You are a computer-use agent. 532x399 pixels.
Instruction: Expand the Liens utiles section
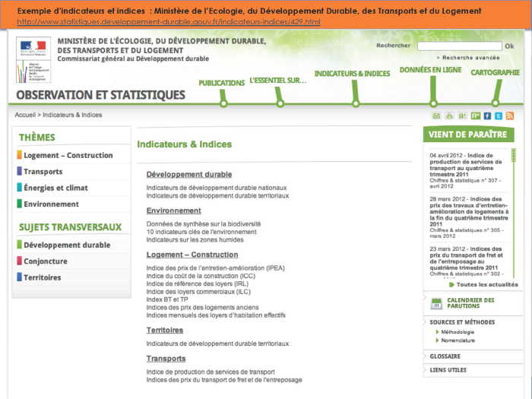click(x=448, y=369)
